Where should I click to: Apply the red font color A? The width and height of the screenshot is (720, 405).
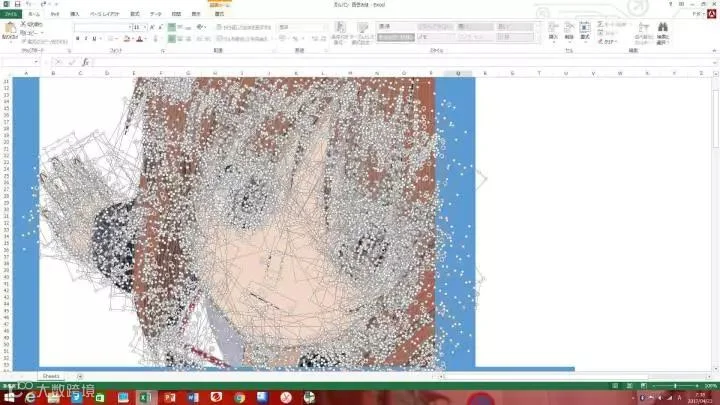[140, 39]
